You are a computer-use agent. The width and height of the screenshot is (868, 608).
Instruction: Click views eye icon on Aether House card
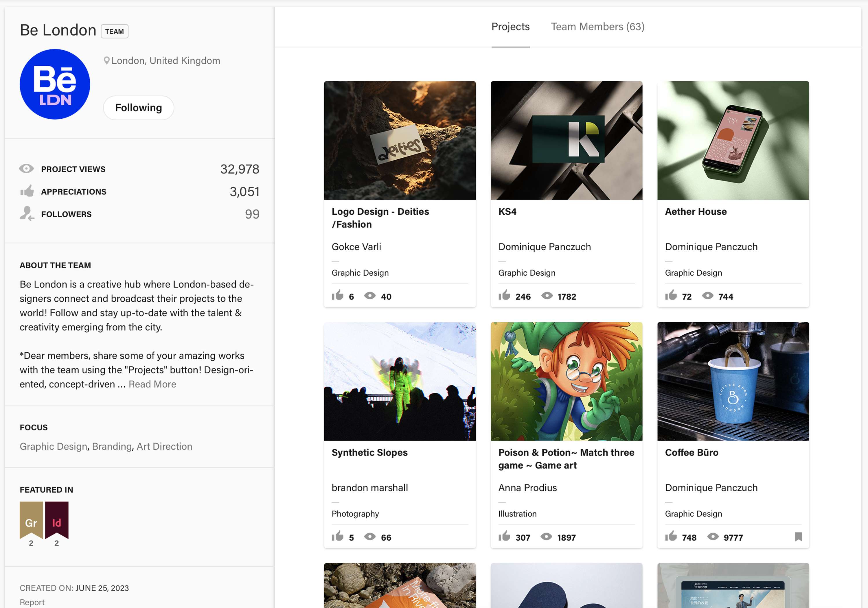click(x=708, y=296)
